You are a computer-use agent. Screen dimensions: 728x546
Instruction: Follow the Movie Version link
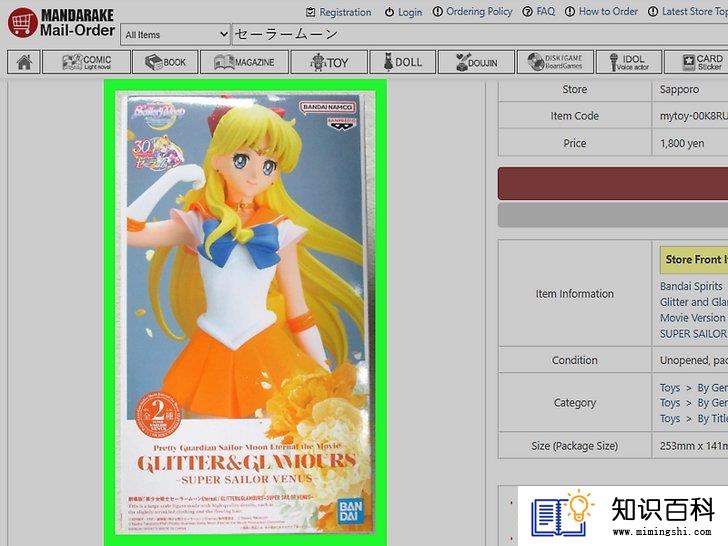pos(692,318)
